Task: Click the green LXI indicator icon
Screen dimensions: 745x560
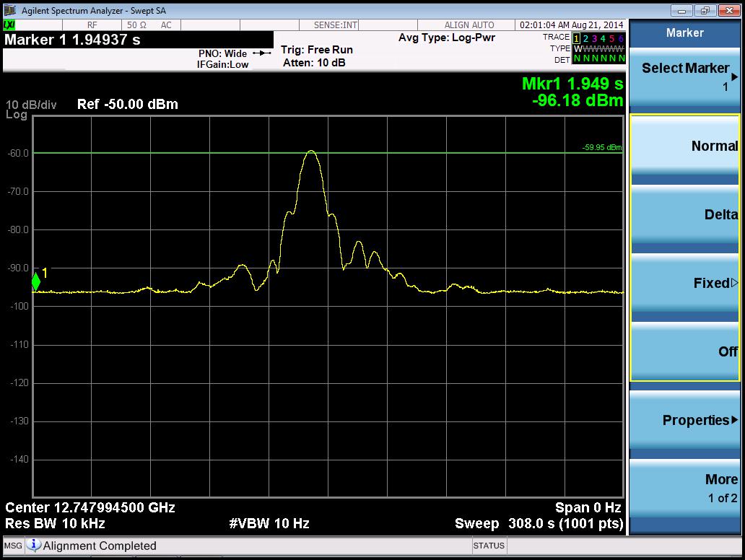Action: pyautogui.click(x=9, y=25)
